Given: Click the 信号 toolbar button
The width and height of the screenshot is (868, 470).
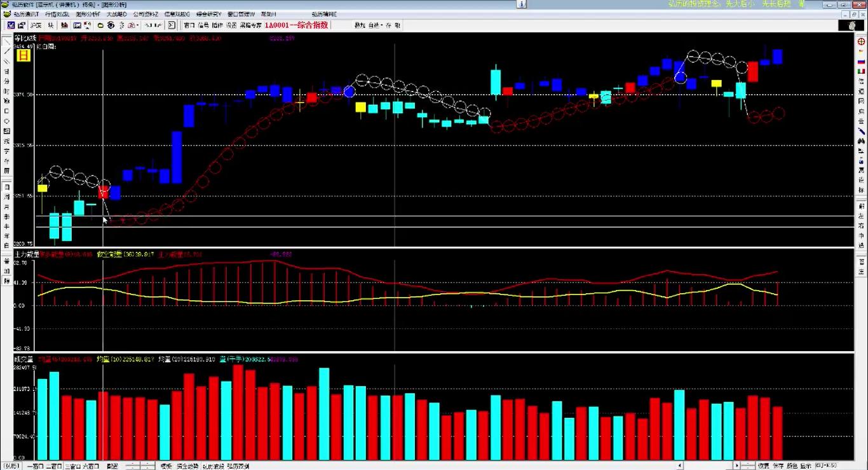Looking at the screenshot, I should [x=203, y=25].
